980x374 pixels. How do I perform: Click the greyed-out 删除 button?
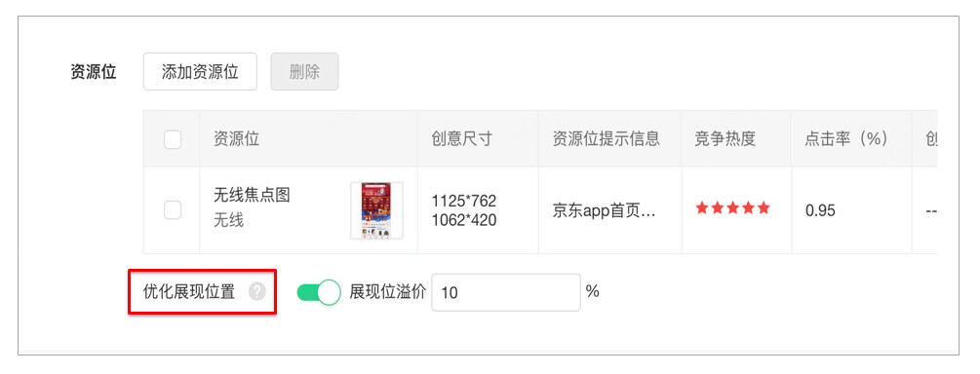tap(304, 72)
